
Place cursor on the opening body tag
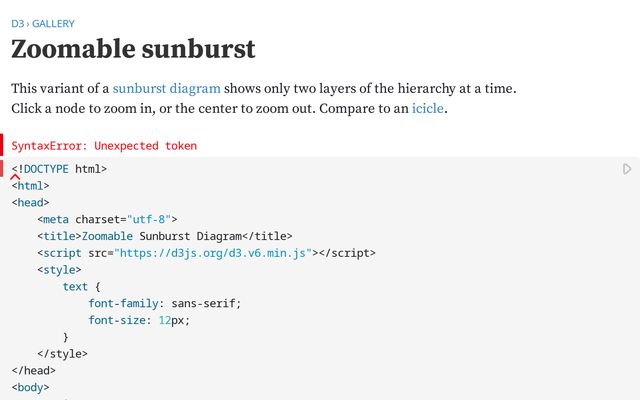tap(30, 387)
